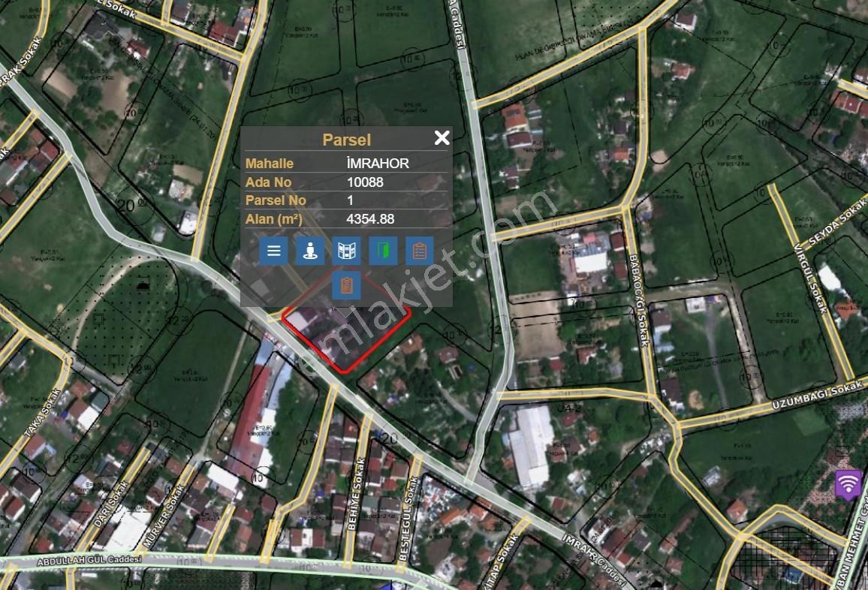Click the Alan (m²) label

(x=274, y=219)
